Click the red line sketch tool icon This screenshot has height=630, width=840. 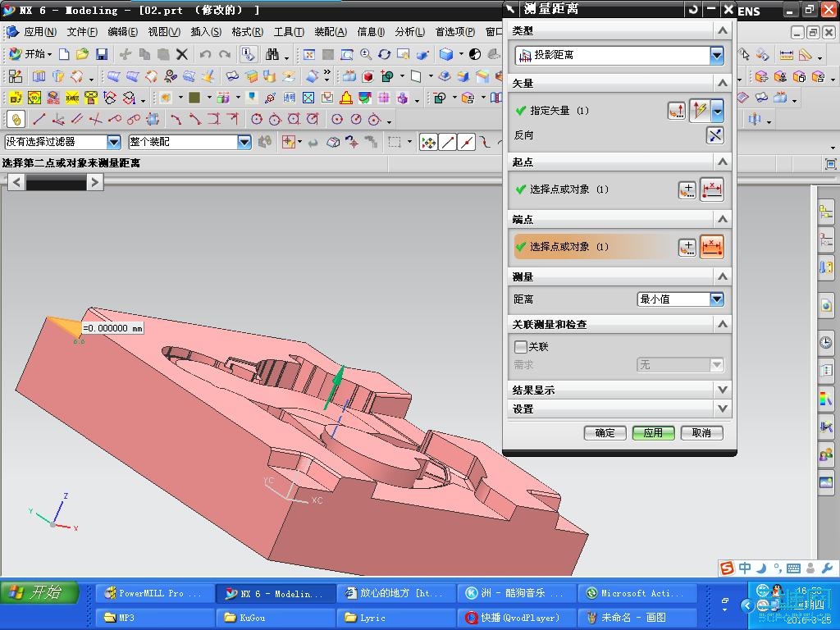(39, 119)
